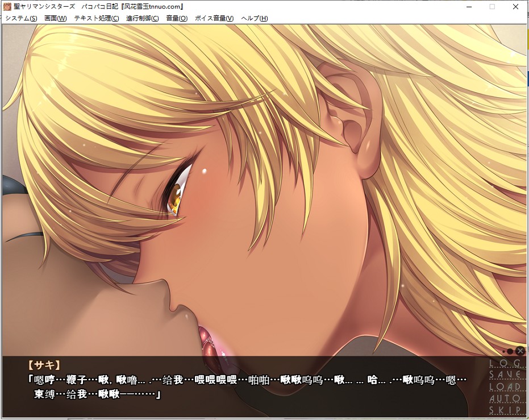Expand the 進行制御(C) menu
Image resolution: width=529 pixels, height=420 pixels.
142,18
